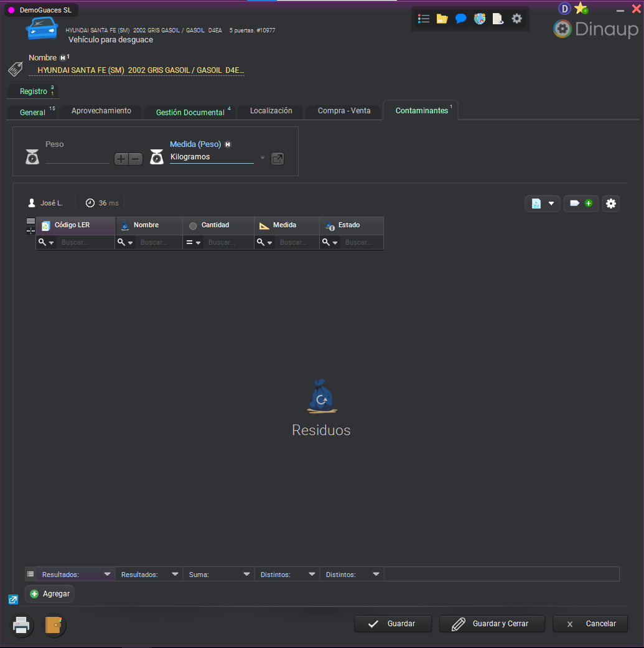Switch to the Compra - Venta tab
644x648 pixels.
(x=344, y=111)
